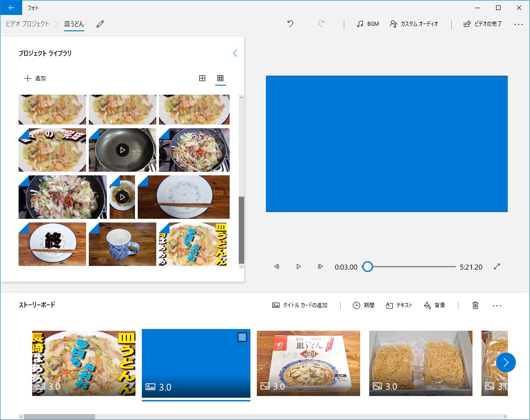Click the 0:03.00 current time text
The width and height of the screenshot is (530, 420).
(x=346, y=267)
